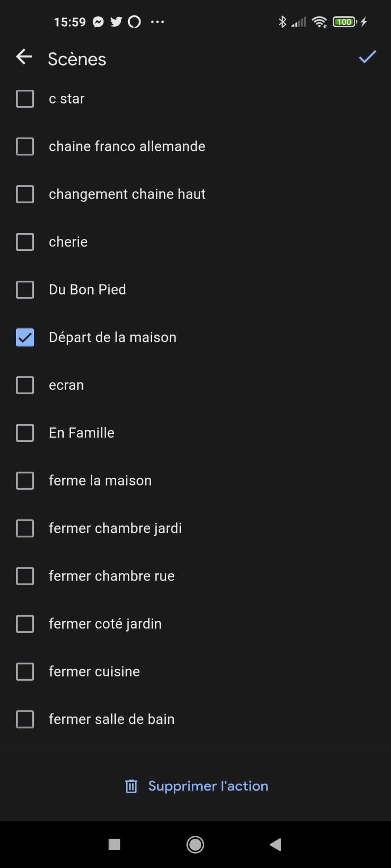This screenshot has width=391, height=868.
Task: Select the Du Bon Pied checkbox
Action: 25,290
